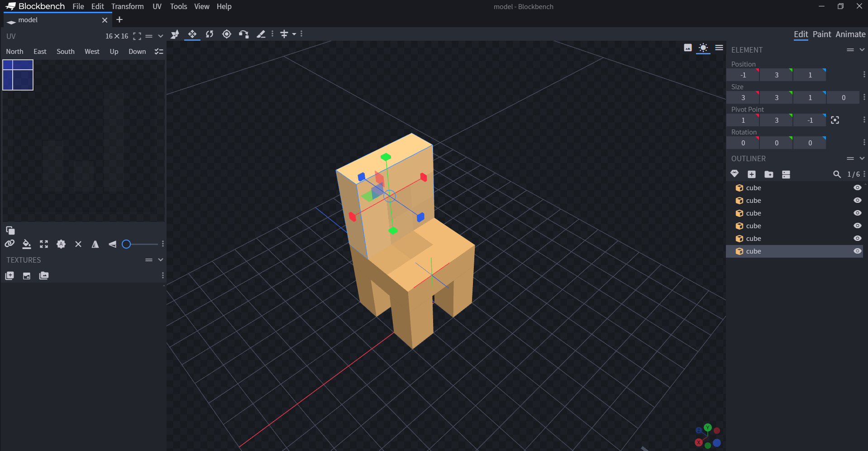Collapse the Outliner panel with its chevron
This screenshot has height=451, width=868.
(x=862, y=158)
